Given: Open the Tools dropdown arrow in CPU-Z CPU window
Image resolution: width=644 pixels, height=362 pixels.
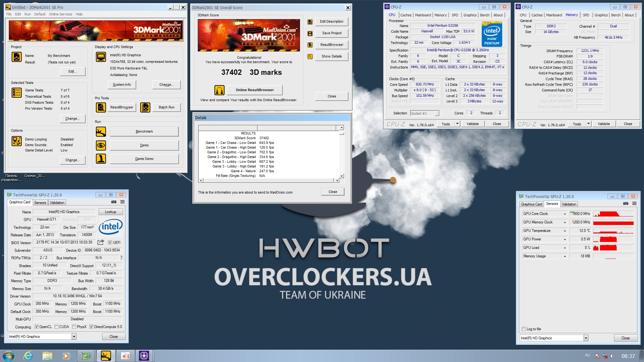Looking at the screenshot, I should pyautogui.click(x=458, y=124).
